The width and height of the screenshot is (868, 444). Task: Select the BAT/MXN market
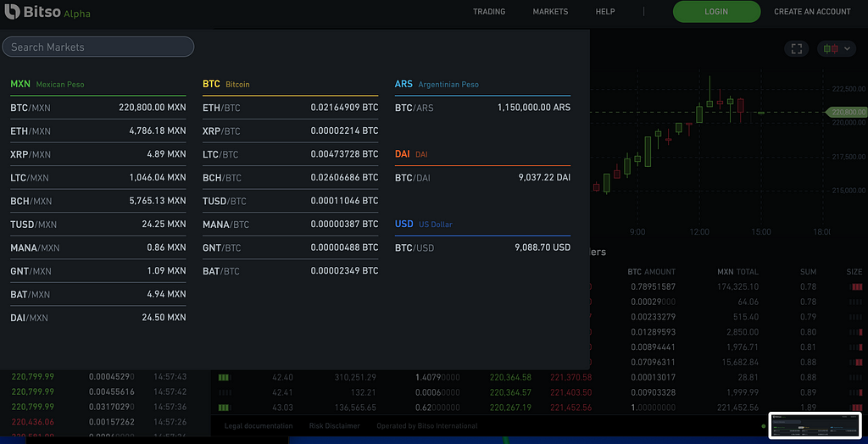pos(98,294)
